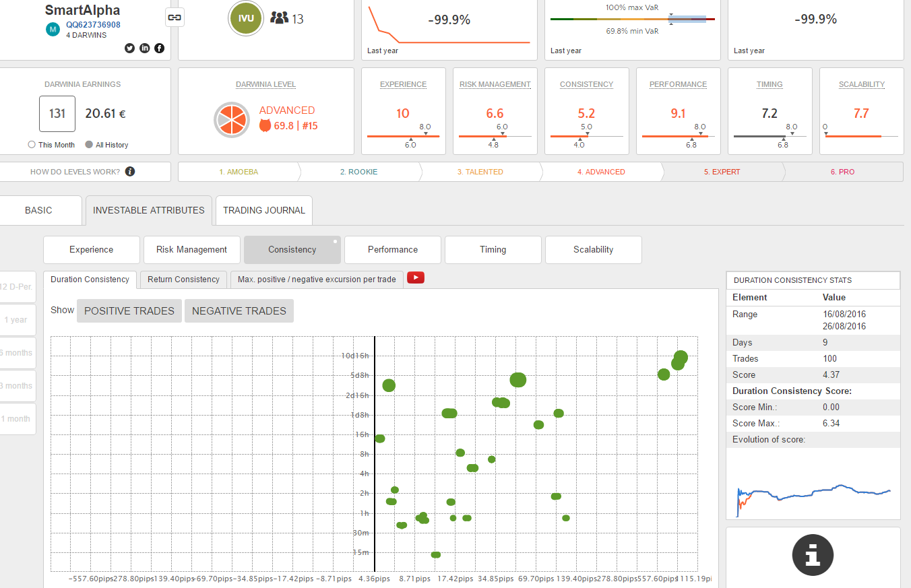Select the This Month radio option
This screenshot has height=588, width=911.
tap(32, 145)
